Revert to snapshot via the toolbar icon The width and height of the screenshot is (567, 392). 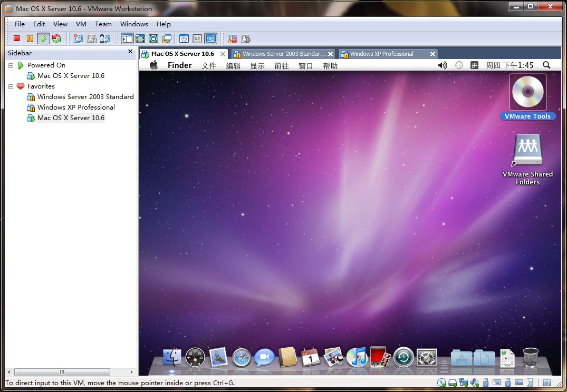click(x=91, y=38)
